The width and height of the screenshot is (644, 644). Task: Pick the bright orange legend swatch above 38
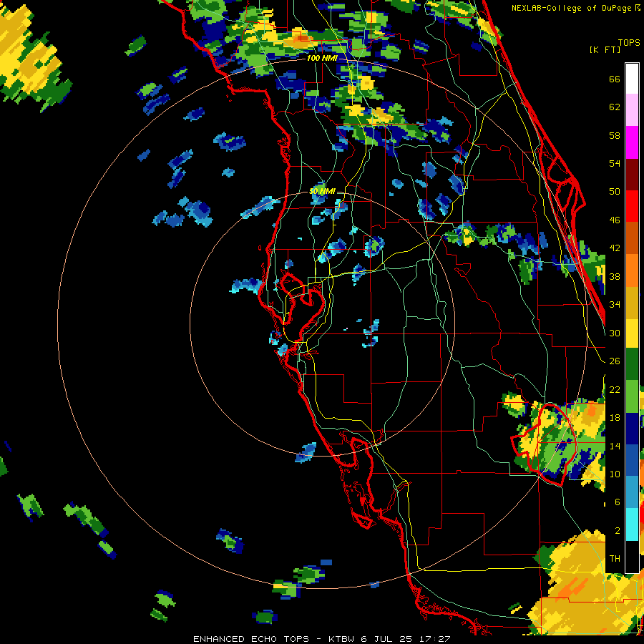coord(632,270)
